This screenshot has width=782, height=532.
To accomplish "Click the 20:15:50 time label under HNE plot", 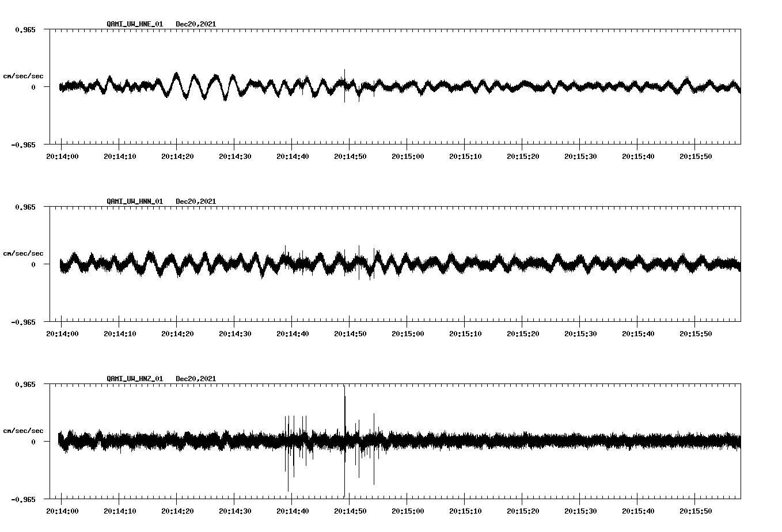I will pos(696,157).
